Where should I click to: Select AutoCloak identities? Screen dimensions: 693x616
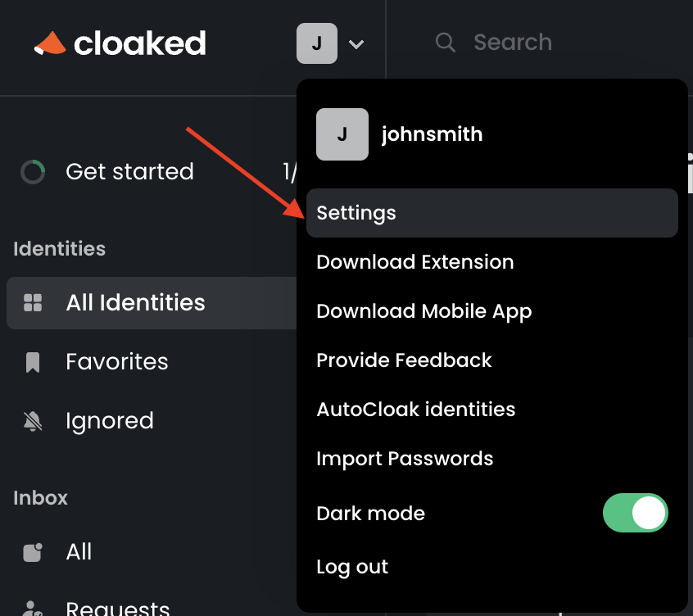coord(492,410)
